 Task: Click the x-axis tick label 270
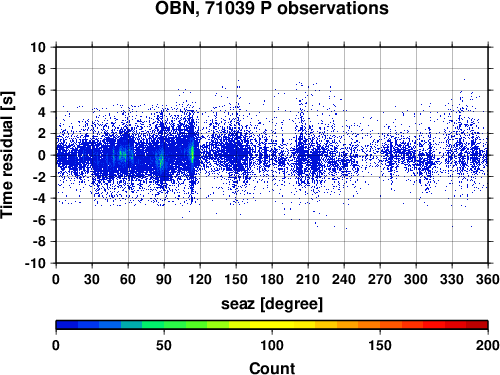coord(380,279)
